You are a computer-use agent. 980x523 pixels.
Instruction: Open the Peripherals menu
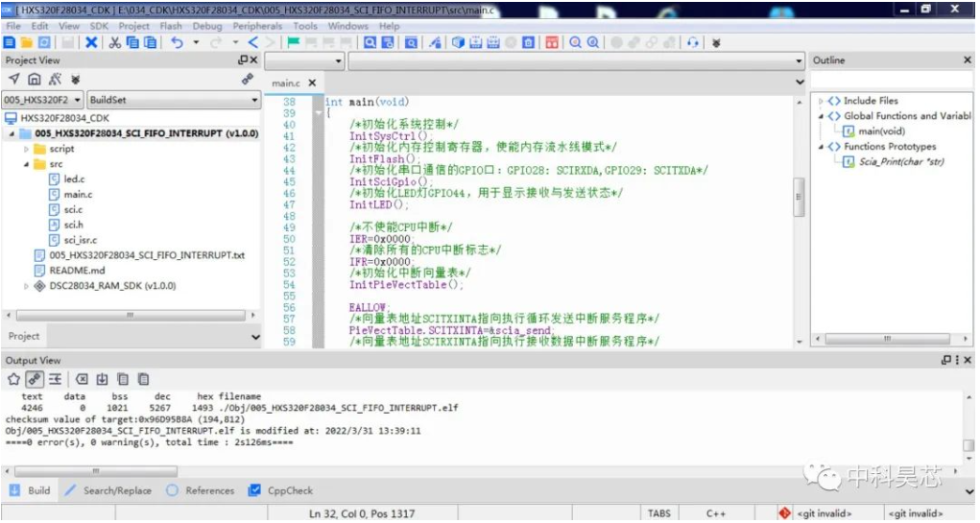[257, 26]
